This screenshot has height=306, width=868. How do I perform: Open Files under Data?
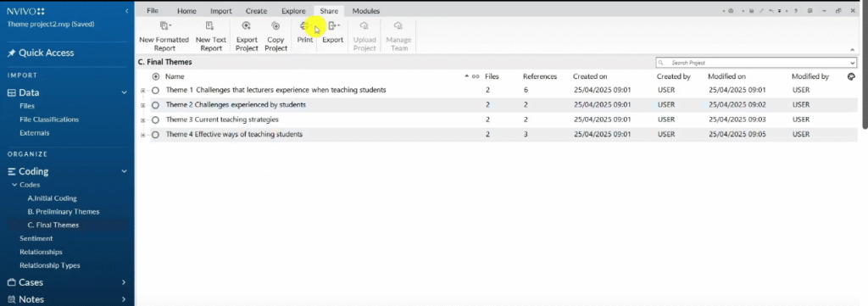click(27, 106)
